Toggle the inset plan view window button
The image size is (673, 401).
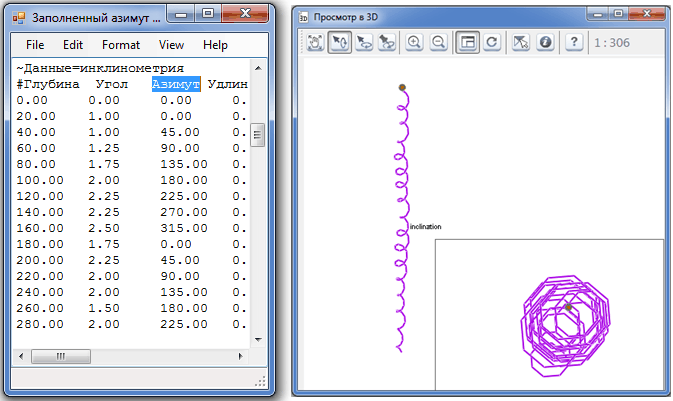tap(467, 42)
